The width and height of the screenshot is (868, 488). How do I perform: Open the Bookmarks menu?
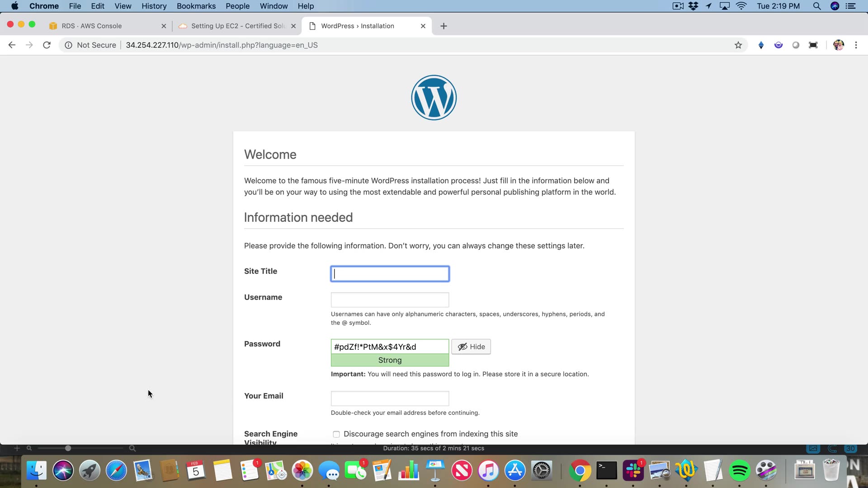pyautogui.click(x=196, y=6)
